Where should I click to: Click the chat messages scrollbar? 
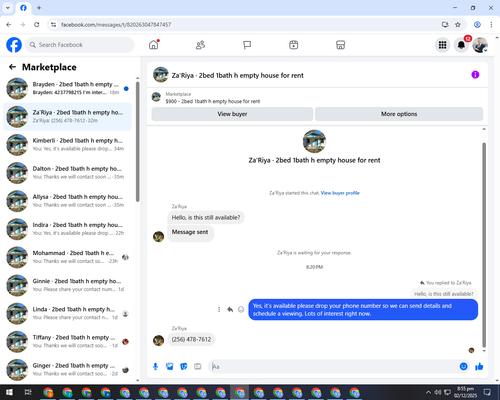(484, 245)
